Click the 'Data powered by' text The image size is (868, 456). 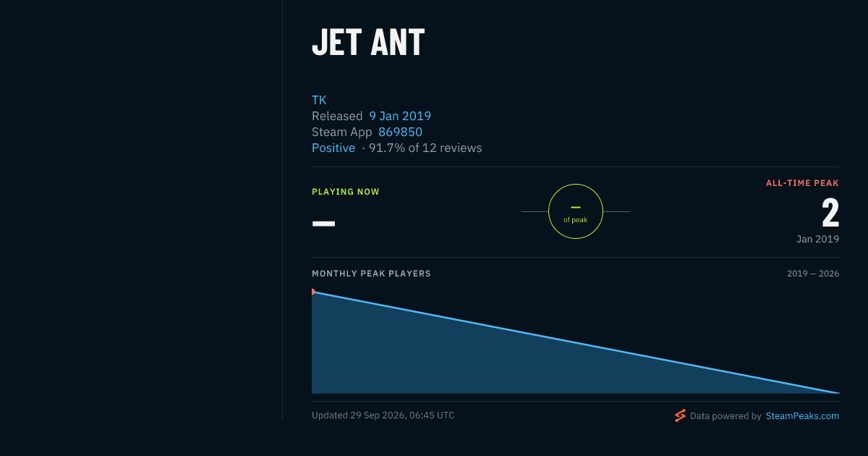click(x=726, y=416)
